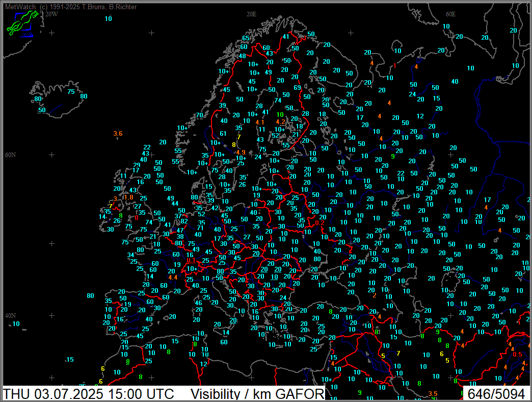Select the orange "4.4" value in France
The image size is (532, 402).
[x=173, y=278]
